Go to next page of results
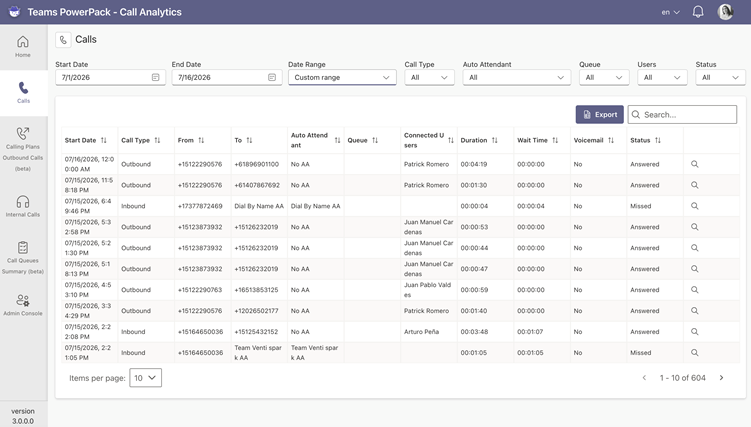The image size is (751, 427). pos(721,378)
